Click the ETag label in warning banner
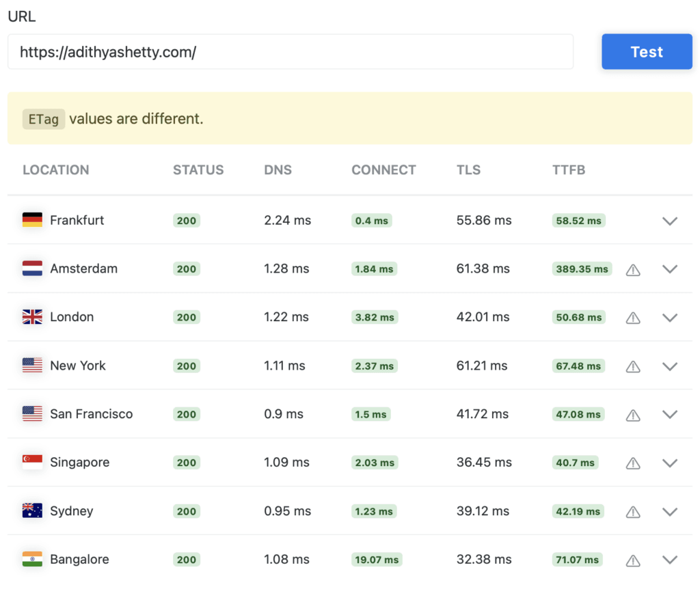The image size is (700, 589). point(44,119)
